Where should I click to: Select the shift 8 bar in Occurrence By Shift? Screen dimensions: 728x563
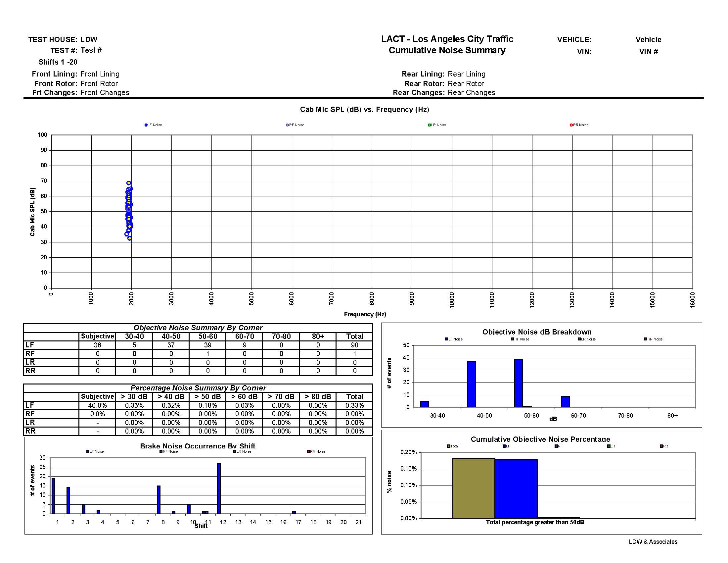(159, 500)
